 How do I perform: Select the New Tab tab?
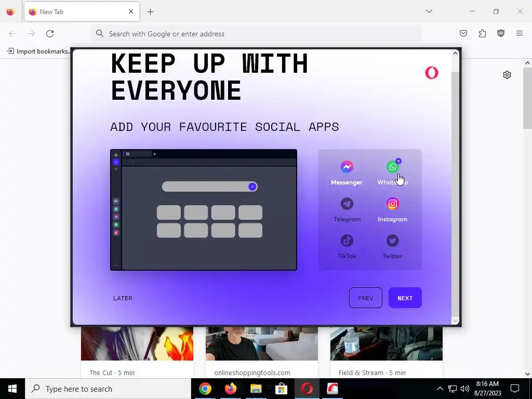(82, 11)
